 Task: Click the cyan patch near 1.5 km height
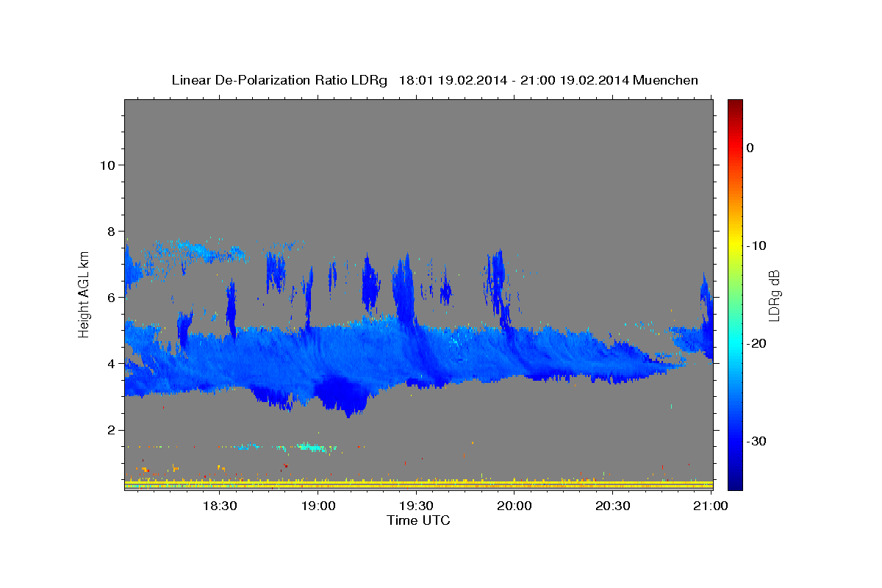tap(311, 446)
